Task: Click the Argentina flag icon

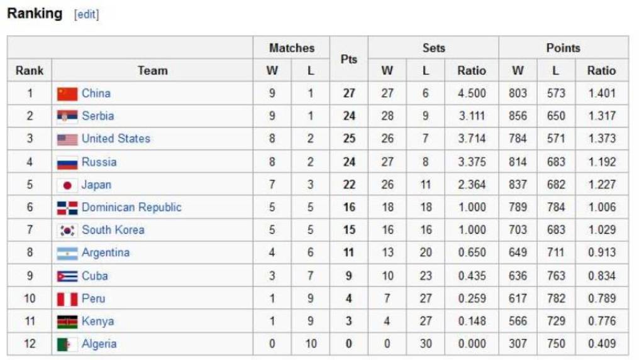Action: click(x=67, y=253)
